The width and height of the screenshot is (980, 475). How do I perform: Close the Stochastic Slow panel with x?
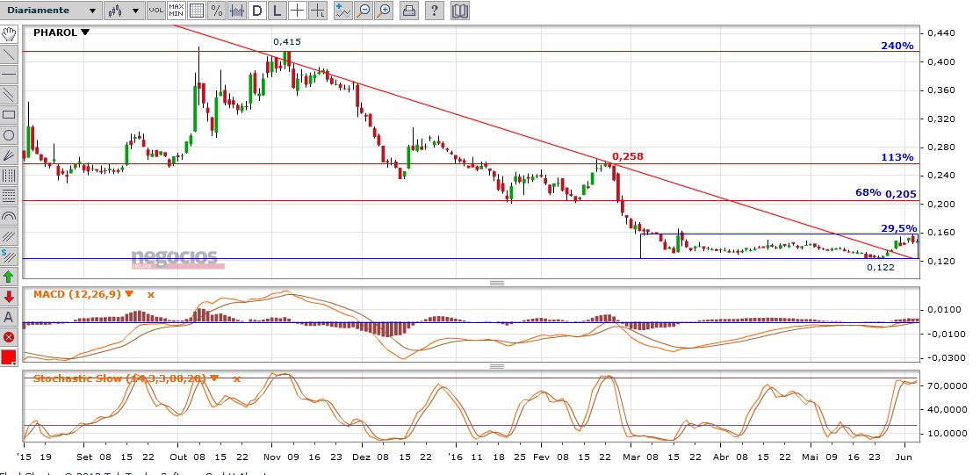[236, 378]
